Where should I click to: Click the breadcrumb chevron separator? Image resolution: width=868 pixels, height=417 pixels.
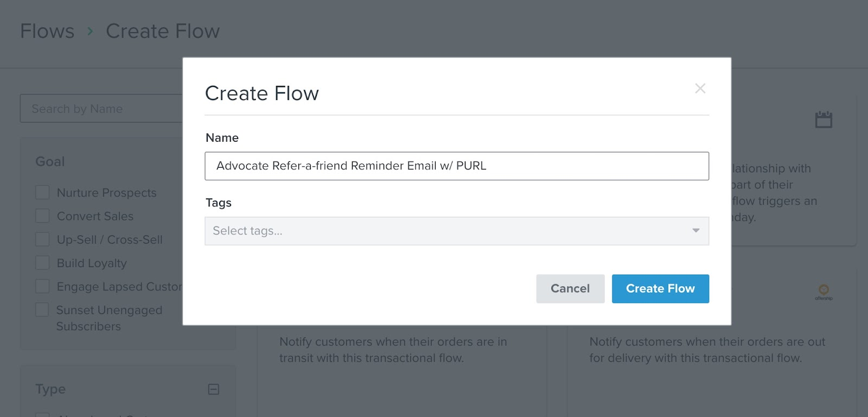coord(90,31)
